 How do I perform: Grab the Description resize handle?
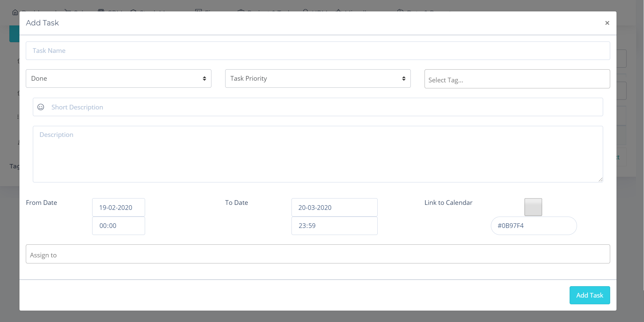click(600, 180)
